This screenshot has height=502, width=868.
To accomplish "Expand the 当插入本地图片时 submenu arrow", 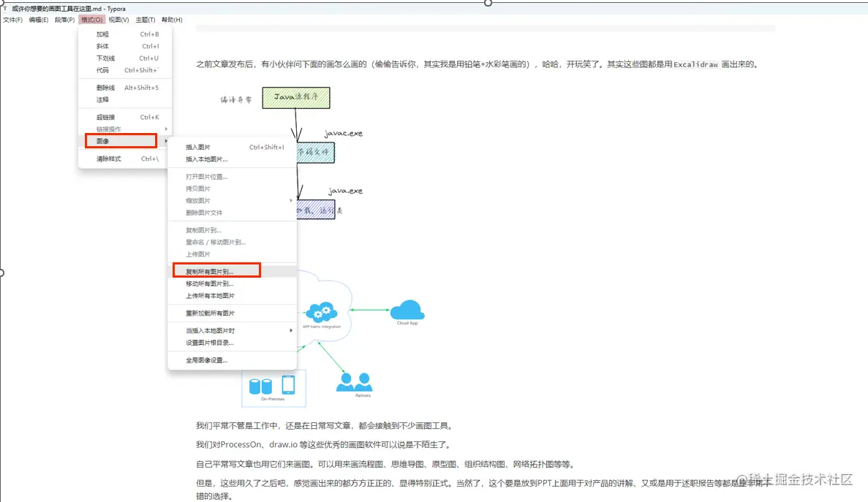I will 290,330.
